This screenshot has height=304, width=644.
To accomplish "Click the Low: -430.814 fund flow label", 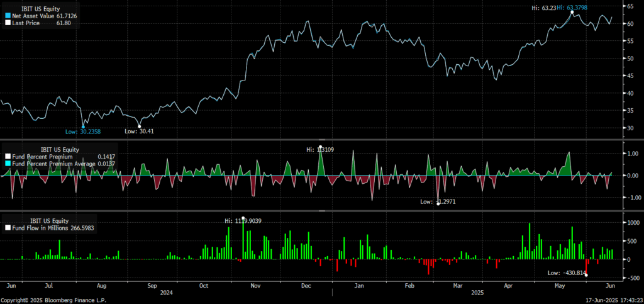I will [567, 273].
